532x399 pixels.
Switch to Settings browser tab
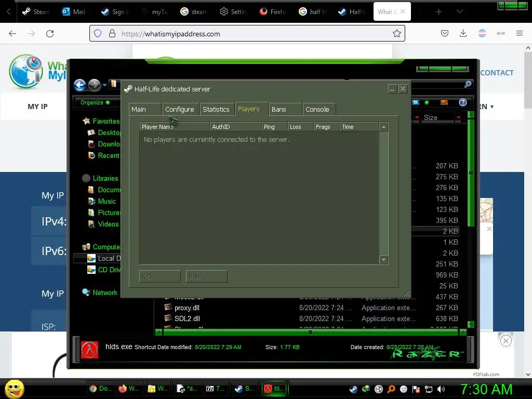coord(233,11)
